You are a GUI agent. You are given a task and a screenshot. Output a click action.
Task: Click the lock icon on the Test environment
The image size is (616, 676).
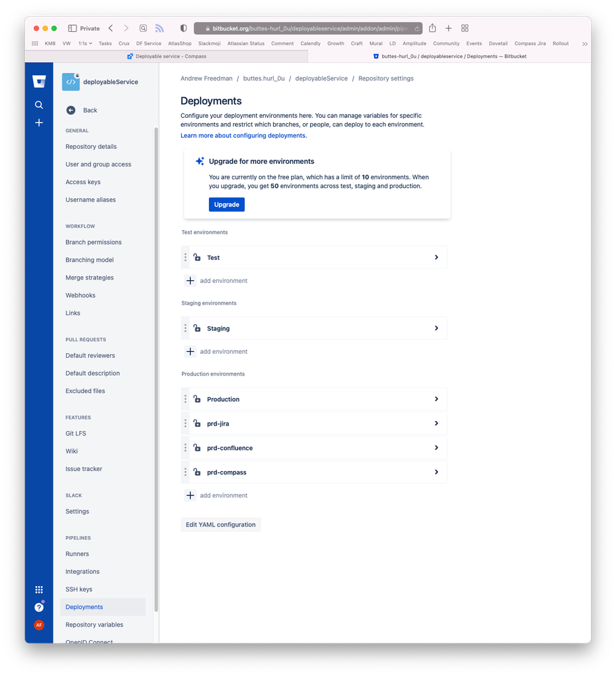(x=197, y=257)
